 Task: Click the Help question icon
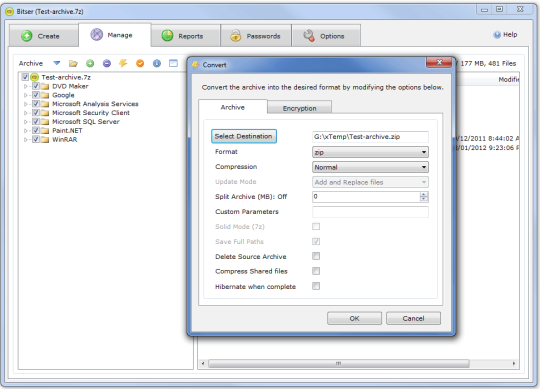tap(497, 35)
